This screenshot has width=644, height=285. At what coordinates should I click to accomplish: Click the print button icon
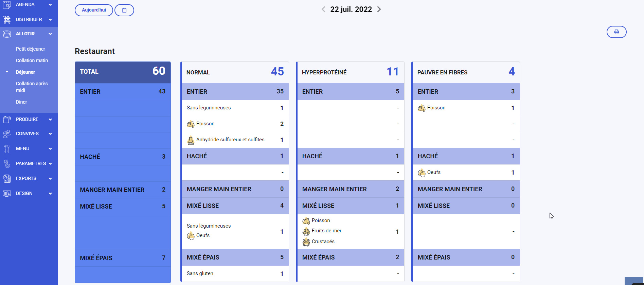(x=616, y=32)
